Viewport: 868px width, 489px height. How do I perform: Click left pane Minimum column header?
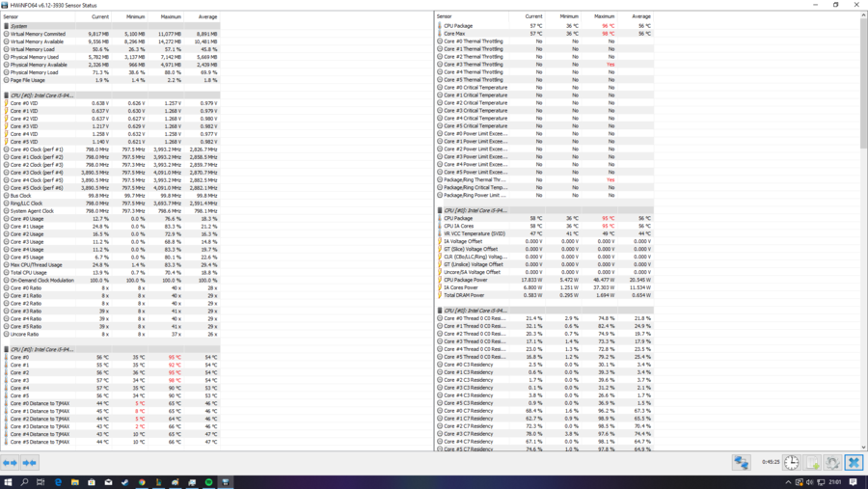[x=129, y=16]
